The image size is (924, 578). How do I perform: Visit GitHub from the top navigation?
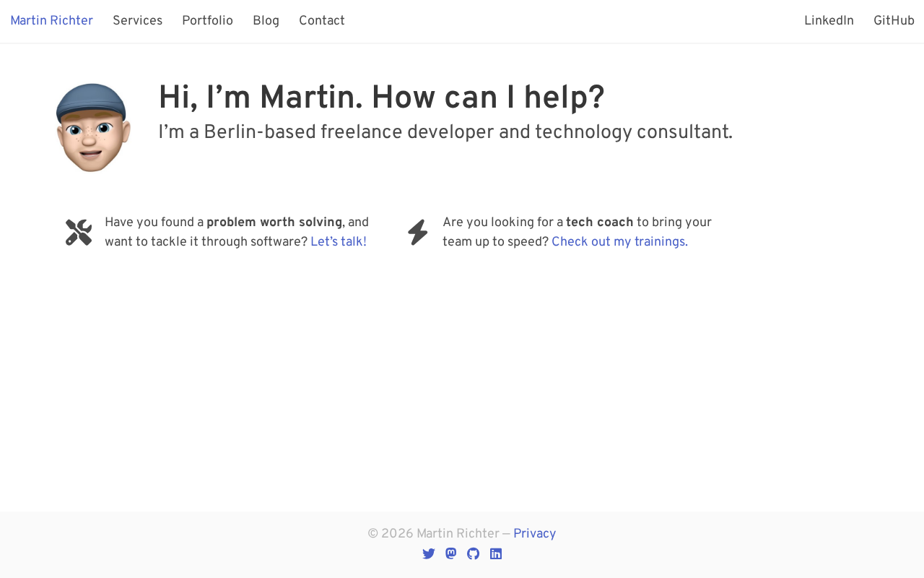pos(894,21)
